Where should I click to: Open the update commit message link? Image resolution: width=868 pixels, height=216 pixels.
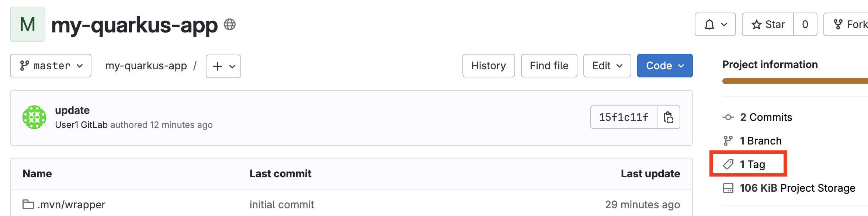(x=72, y=110)
